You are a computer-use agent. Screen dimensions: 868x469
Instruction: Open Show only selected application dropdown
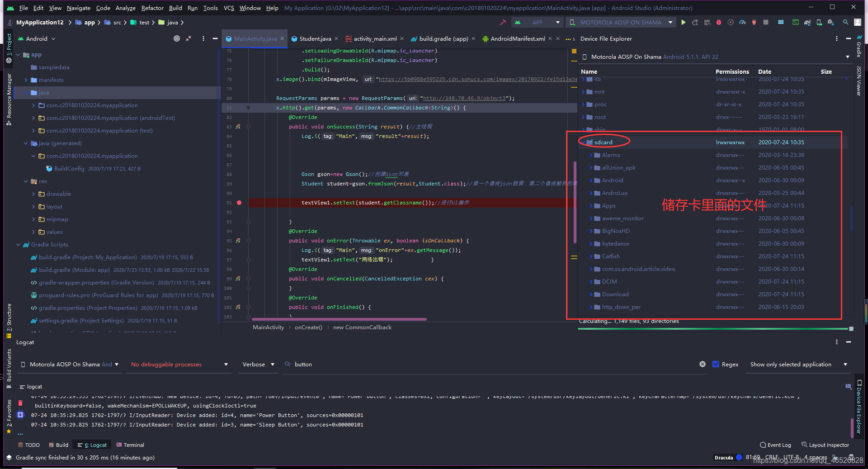(798, 364)
